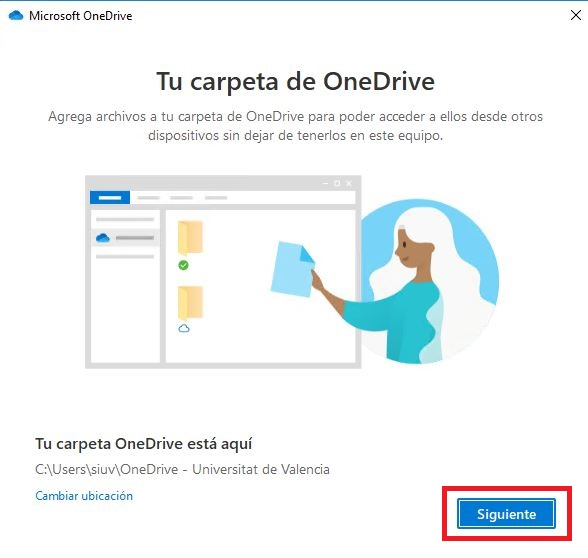Click the illustrated window's X close icon
Image resolution: width=588 pixels, height=558 pixels.
click(349, 183)
